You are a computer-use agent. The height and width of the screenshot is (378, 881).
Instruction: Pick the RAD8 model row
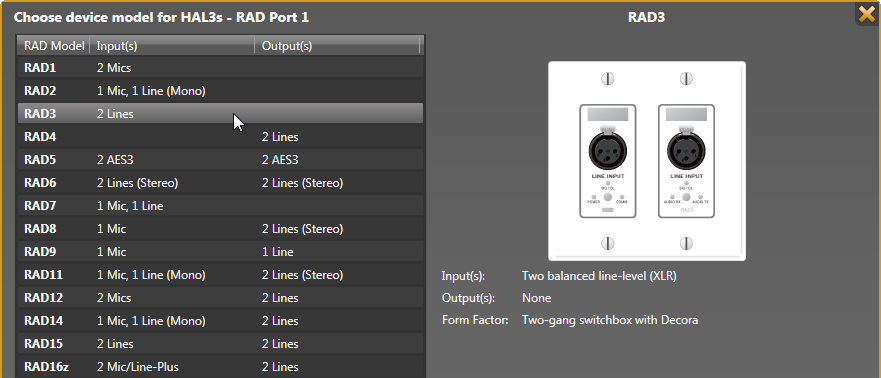click(220, 229)
